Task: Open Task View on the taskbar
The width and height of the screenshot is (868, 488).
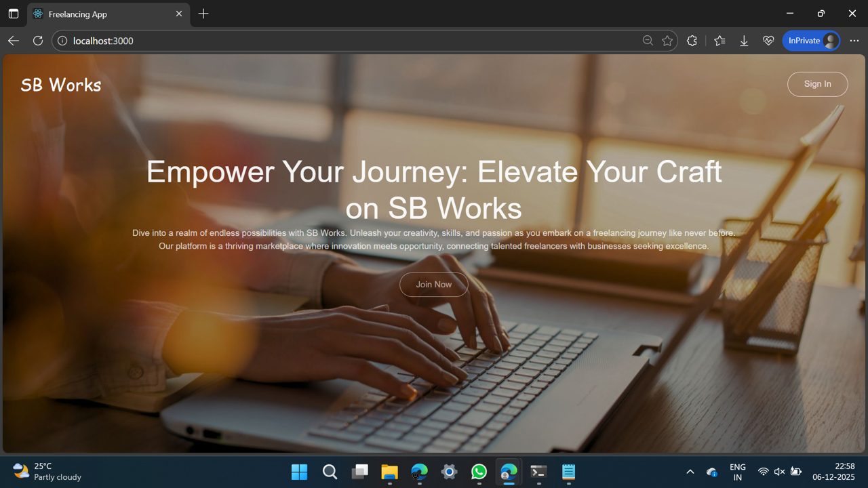Action: pos(360,472)
